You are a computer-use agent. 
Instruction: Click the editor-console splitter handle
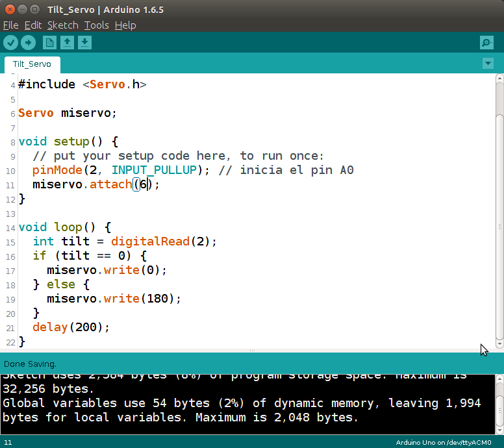coord(252,351)
